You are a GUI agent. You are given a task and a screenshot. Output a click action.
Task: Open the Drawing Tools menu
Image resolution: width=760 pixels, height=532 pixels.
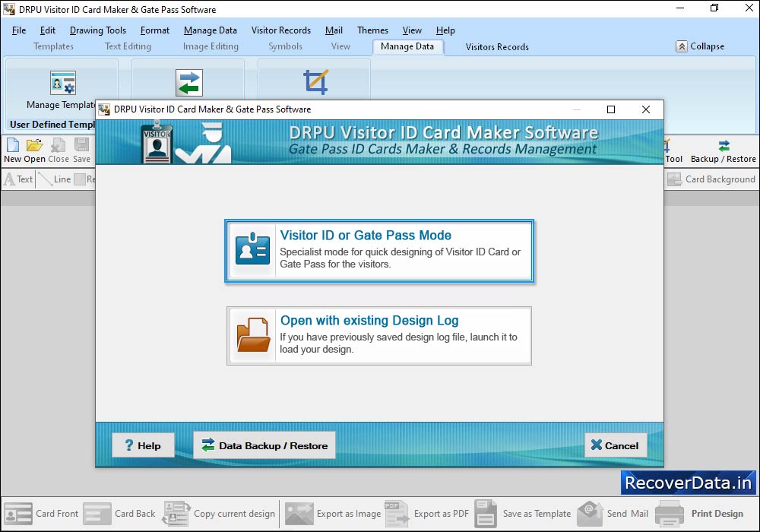98,30
